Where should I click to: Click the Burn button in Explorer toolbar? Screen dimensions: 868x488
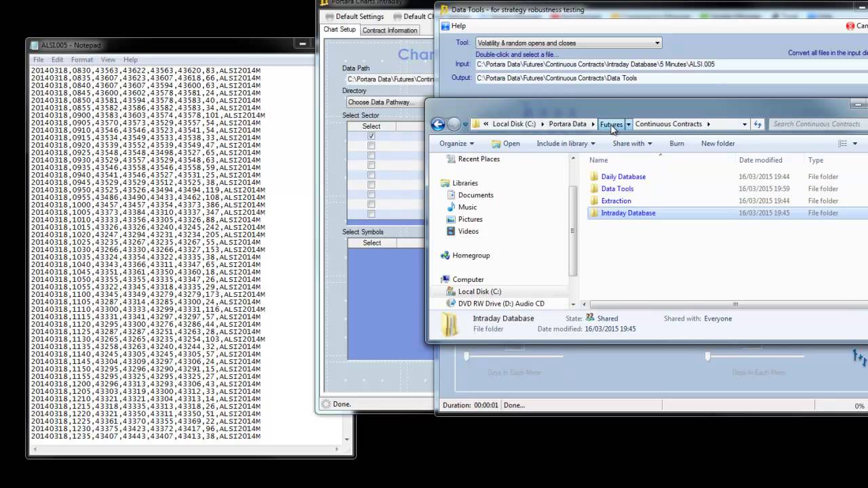click(x=677, y=144)
